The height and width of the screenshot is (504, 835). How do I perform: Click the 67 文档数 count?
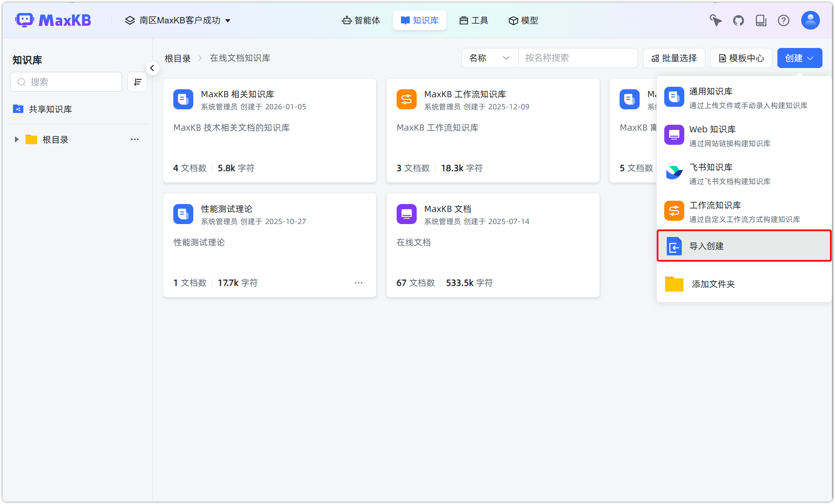pyautogui.click(x=416, y=283)
